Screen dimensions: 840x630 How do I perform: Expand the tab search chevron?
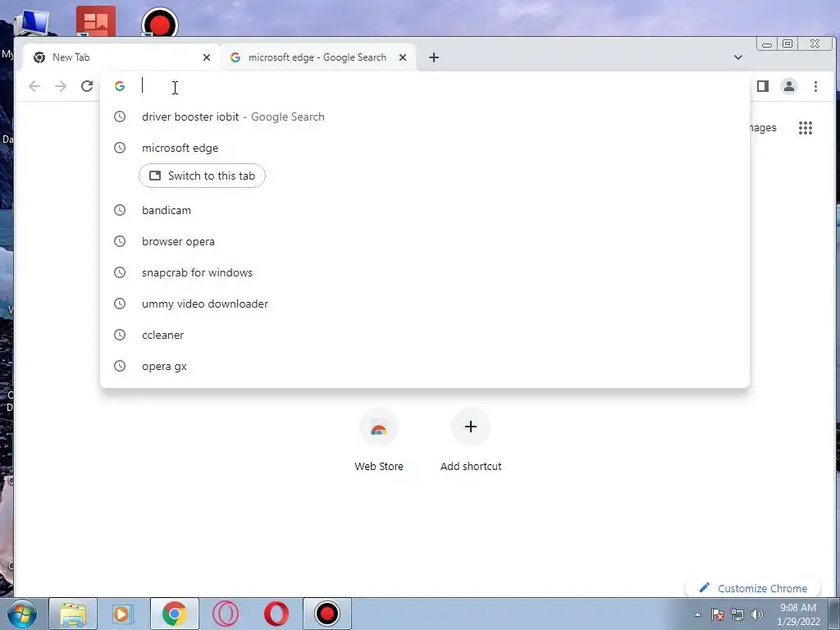pos(737,57)
